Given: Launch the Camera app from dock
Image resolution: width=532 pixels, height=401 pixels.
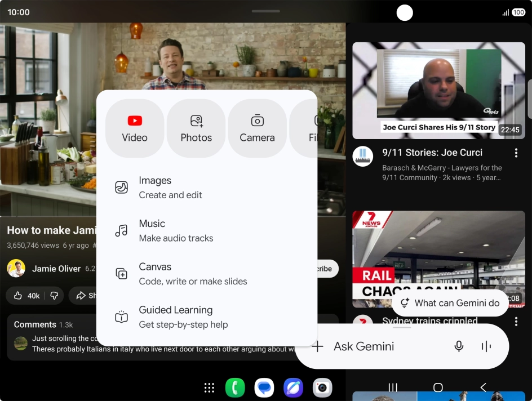Looking at the screenshot, I should (x=322, y=388).
